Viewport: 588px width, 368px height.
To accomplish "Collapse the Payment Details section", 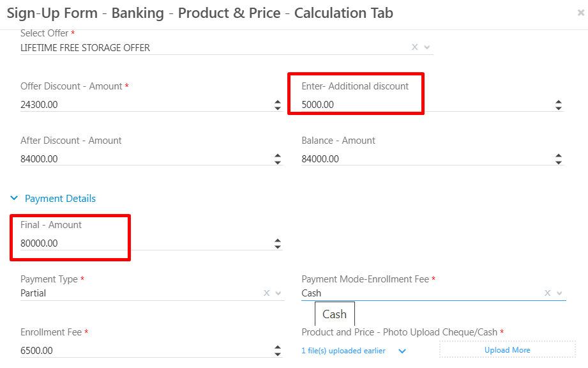I will coord(14,199).
